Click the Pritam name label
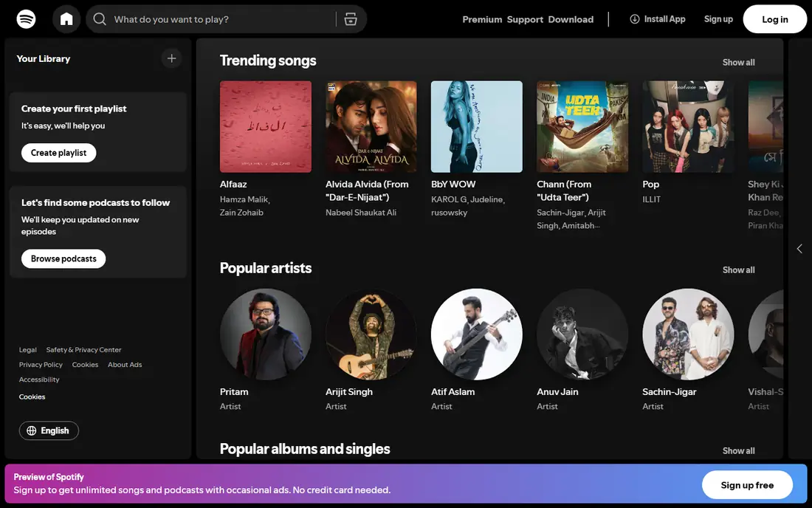The height and width of the screenshot is (508, 812). click(234, 391)
